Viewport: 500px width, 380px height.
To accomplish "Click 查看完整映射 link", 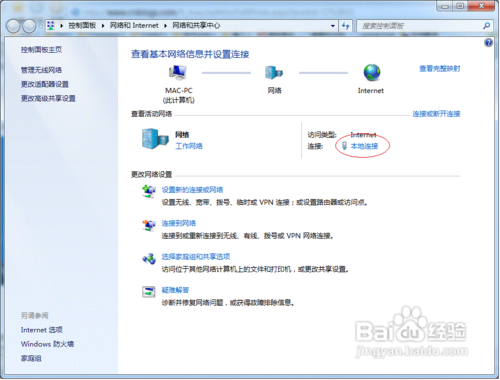I will coord(440,69).
